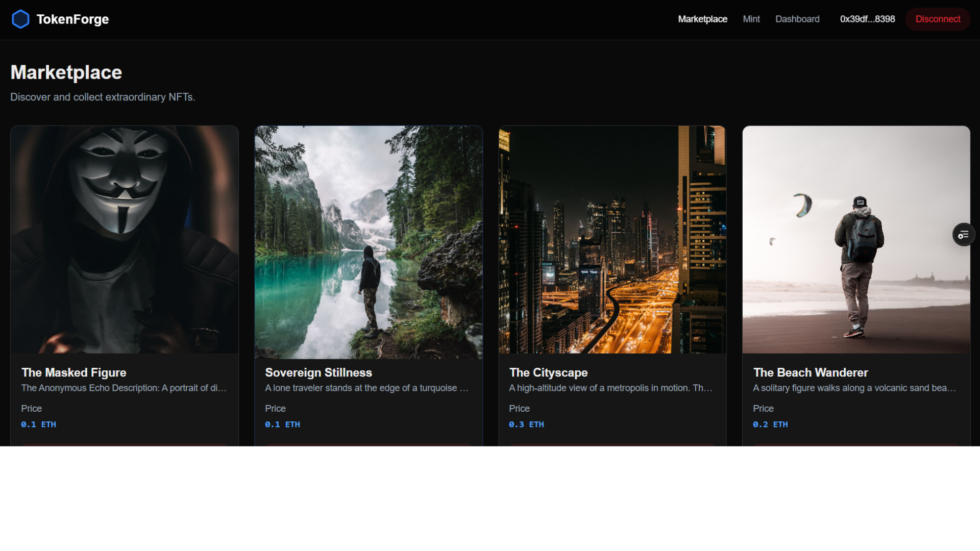Click the TokenForge hexagon logo icon
980x551 pixels.
(20, 19)
